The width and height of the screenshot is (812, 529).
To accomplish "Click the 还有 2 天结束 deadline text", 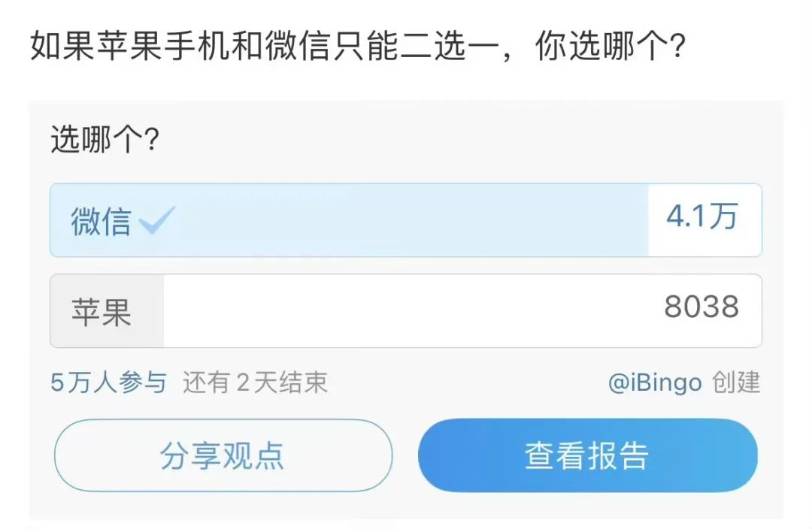I will pyautogui.click(x=255, y=382).
